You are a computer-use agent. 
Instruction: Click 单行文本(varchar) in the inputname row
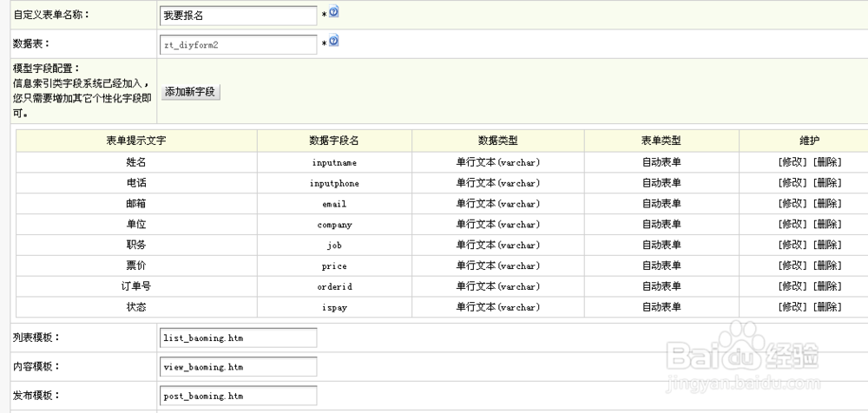[x=497, y=162]
